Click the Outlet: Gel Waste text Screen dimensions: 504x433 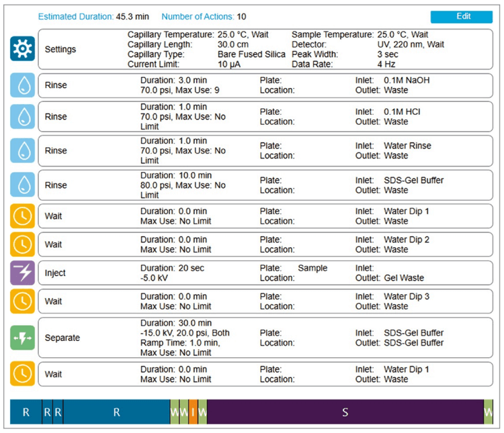coord(390,278)
